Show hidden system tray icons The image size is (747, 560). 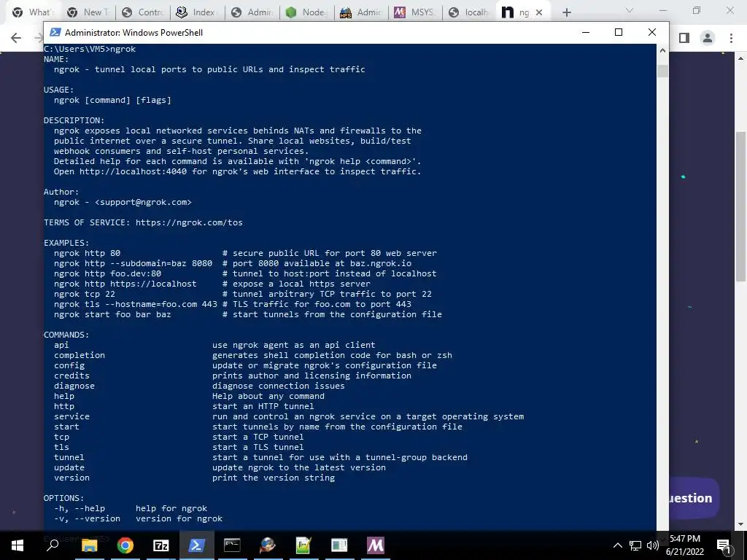pos(617,545)
